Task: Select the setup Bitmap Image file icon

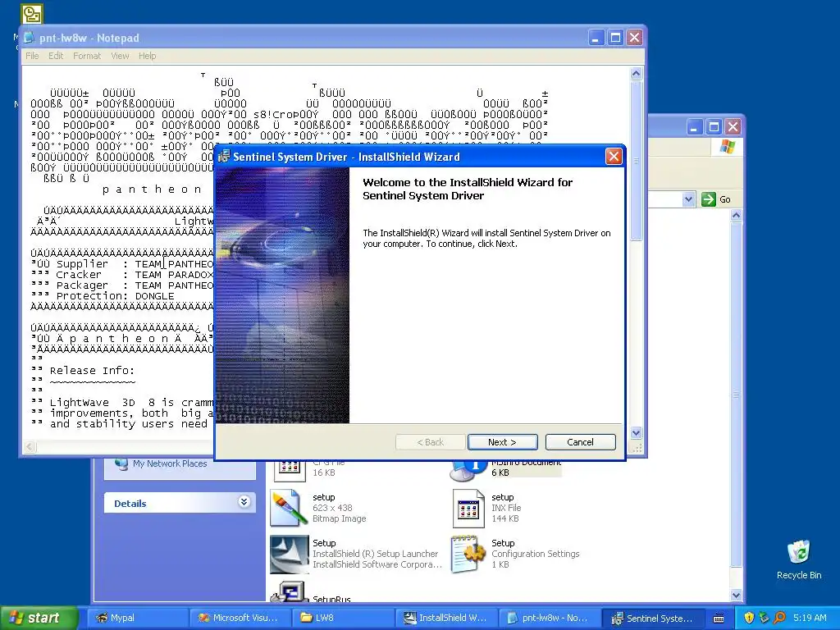Action: [288, 507]
